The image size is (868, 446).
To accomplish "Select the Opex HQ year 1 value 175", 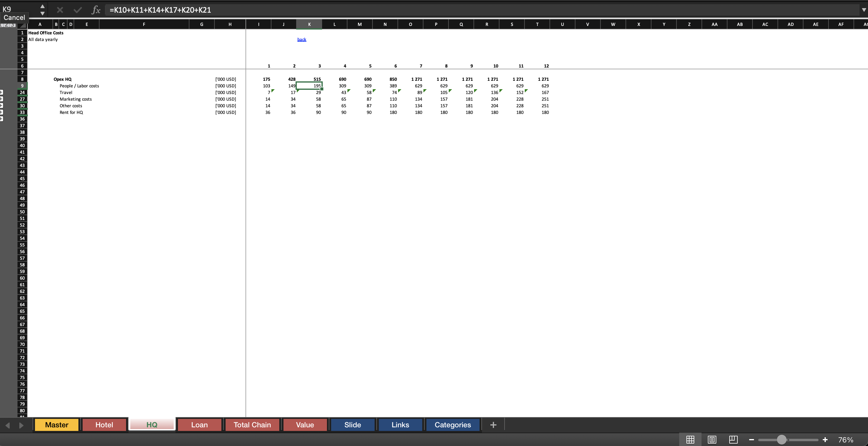I will click(266, 79).
